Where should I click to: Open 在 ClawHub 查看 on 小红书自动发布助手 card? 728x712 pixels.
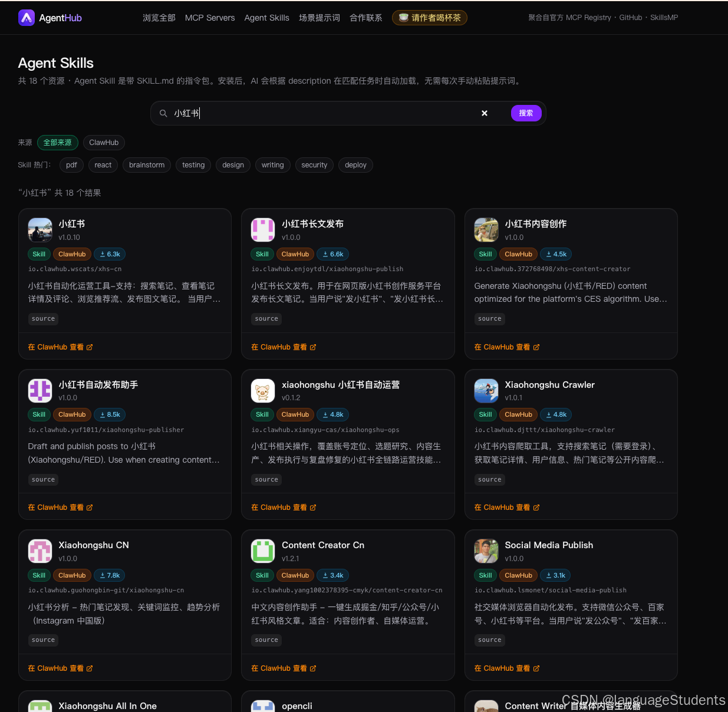[60, 507]
